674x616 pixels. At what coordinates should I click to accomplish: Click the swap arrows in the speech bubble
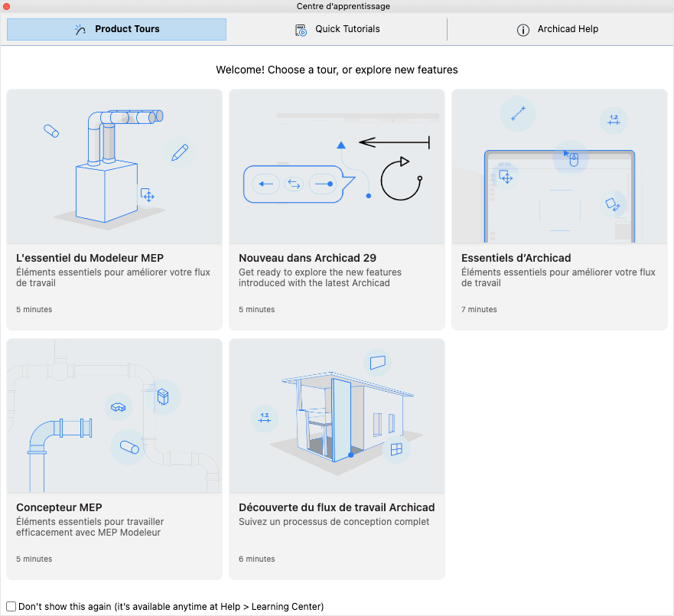pyautogui.click(x=294, y=184)
